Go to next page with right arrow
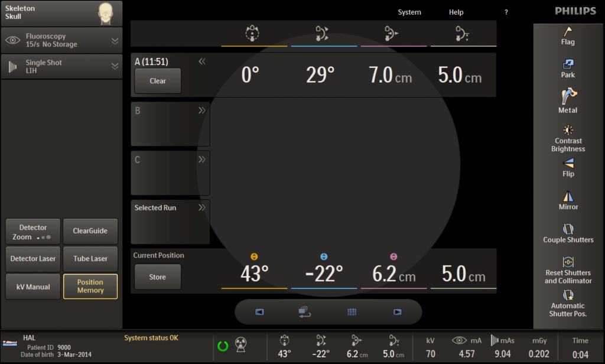The image size is (605, 364). [397, 312]
